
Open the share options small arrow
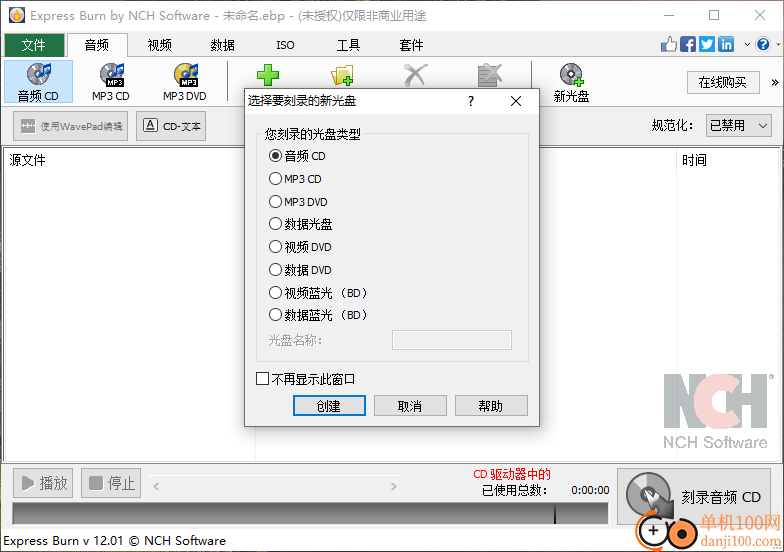click(747, 44)
